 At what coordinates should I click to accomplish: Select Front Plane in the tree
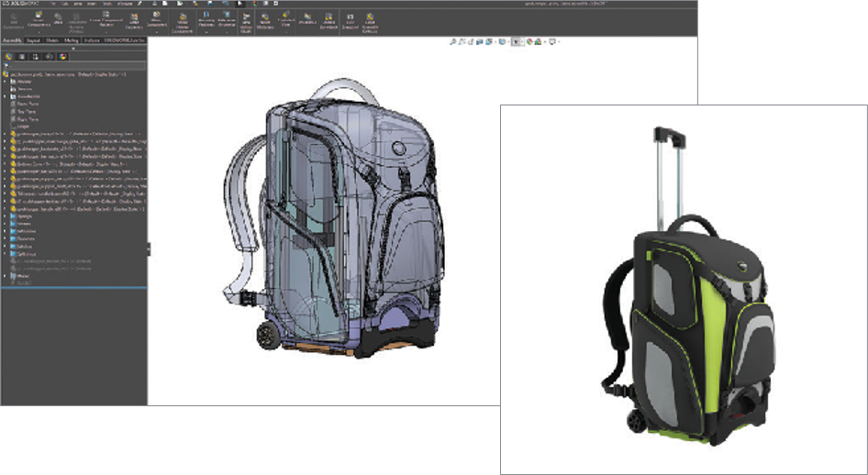(x=25, y=104)
